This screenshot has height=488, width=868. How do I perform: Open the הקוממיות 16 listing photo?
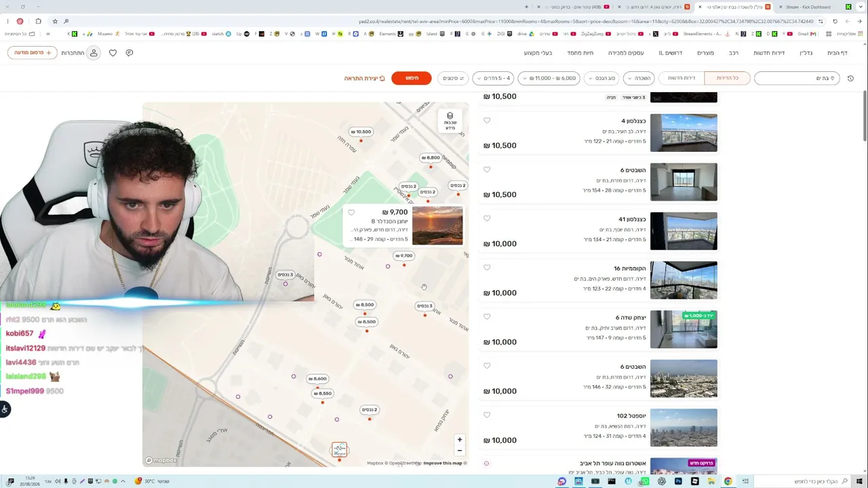684,280
